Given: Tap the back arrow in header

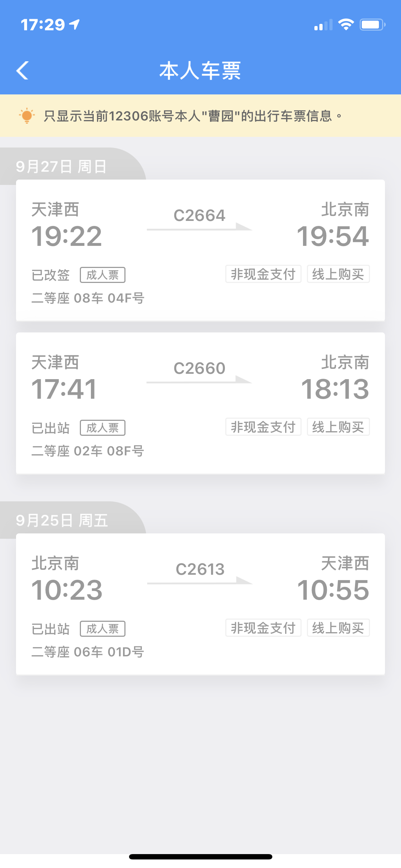Looking at the screenshot, I should click(23, 70).
